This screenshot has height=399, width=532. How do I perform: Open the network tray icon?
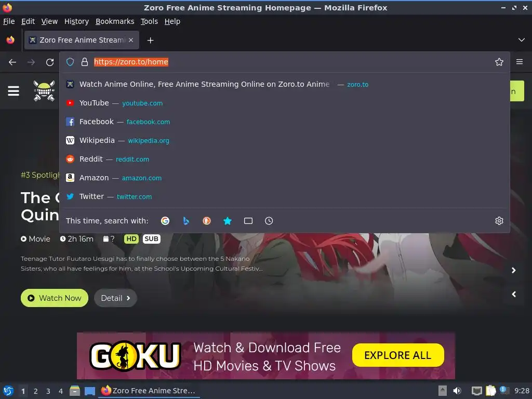[x=477, y=391]
